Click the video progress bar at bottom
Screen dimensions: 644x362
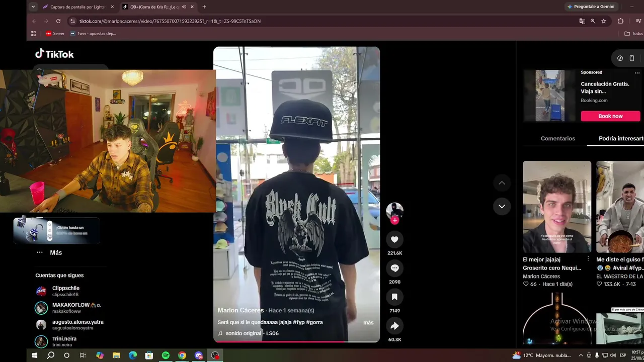coord(296,341)
